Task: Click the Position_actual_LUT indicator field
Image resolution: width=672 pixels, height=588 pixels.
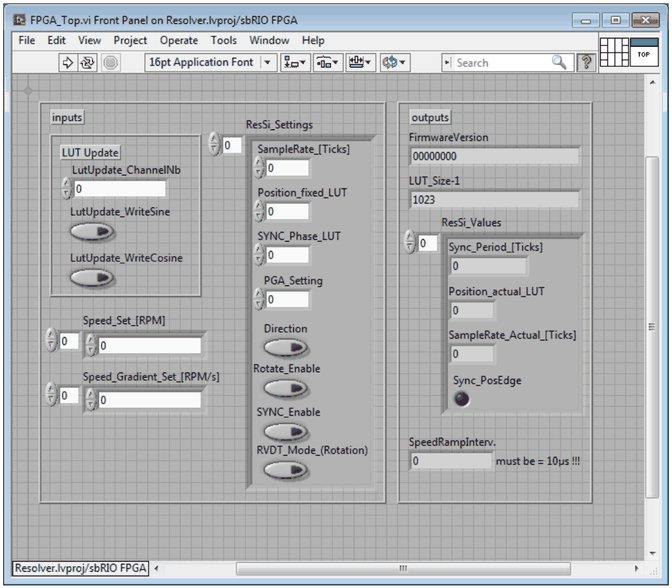Action: pos(472,310)
